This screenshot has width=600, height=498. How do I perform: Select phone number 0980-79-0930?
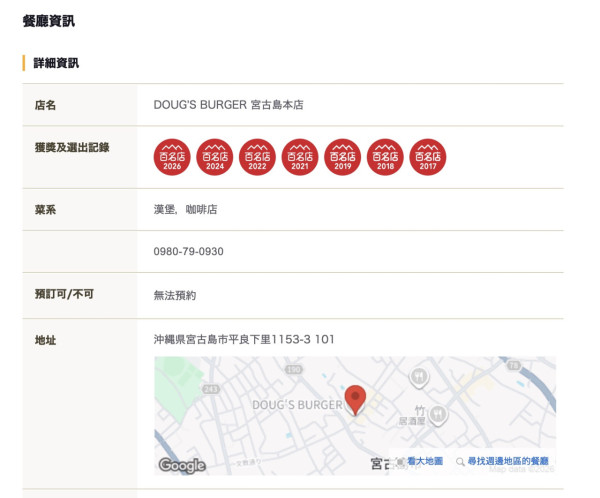pyautogui.click(x=189, y=251)
